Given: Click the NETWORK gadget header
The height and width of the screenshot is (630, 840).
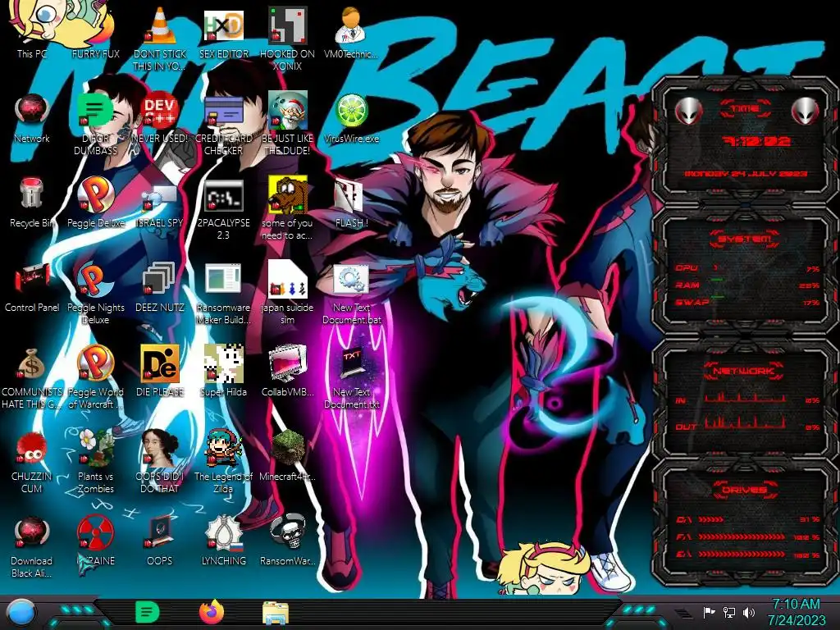Looking at the screenshot, I should pos(744,371).
